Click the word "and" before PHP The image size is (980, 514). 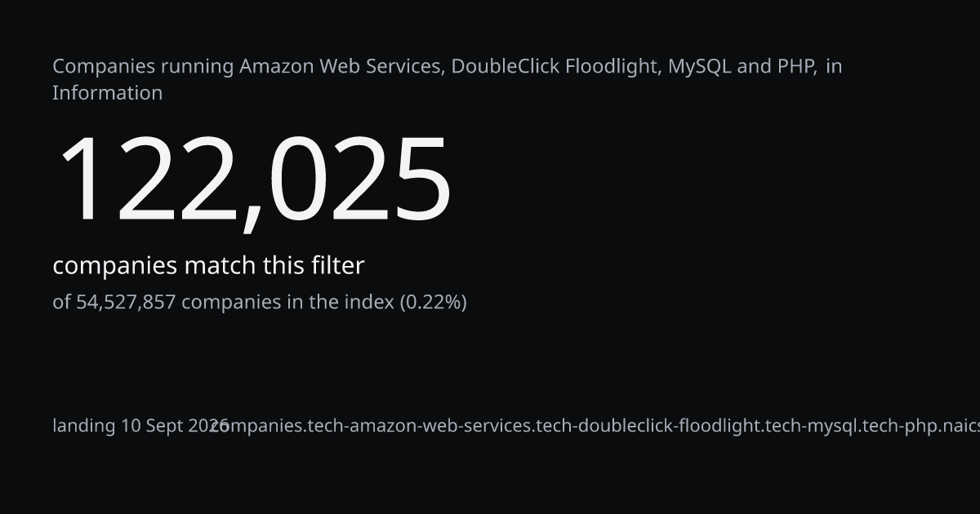point(755,66)
